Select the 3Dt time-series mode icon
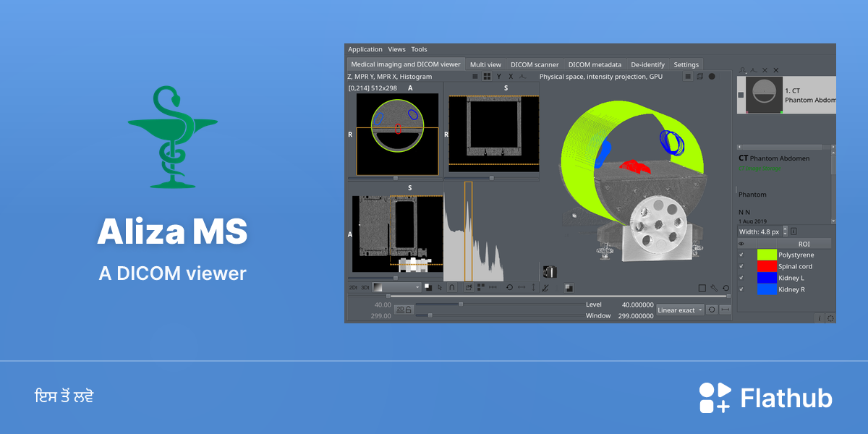 click(x=365, y=287)
